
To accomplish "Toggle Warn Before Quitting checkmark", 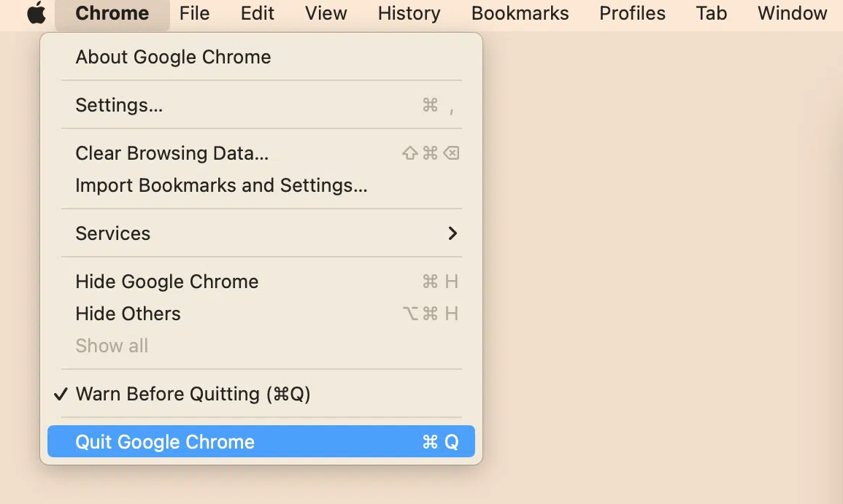I will pyautogui.click(x=193, y=394).
